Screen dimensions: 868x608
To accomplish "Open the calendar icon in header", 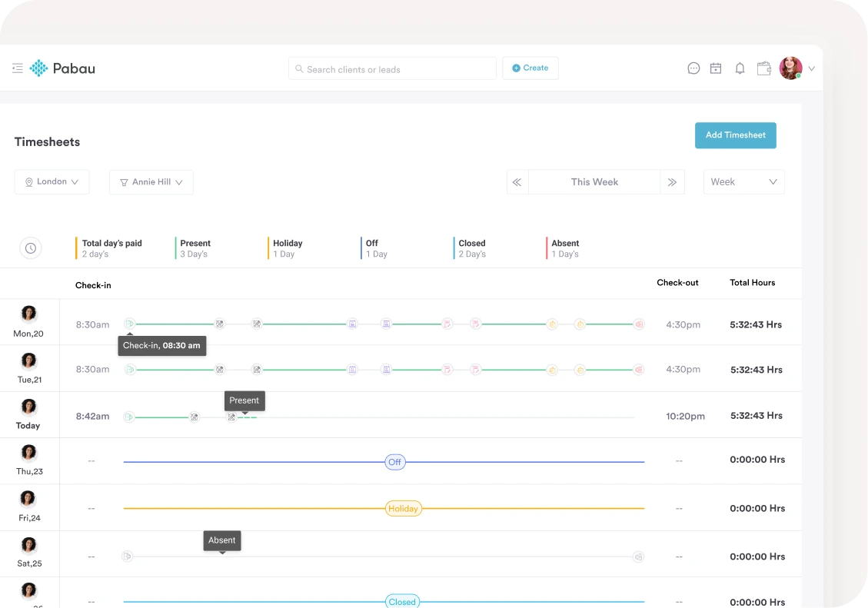I will click(716, 68).
